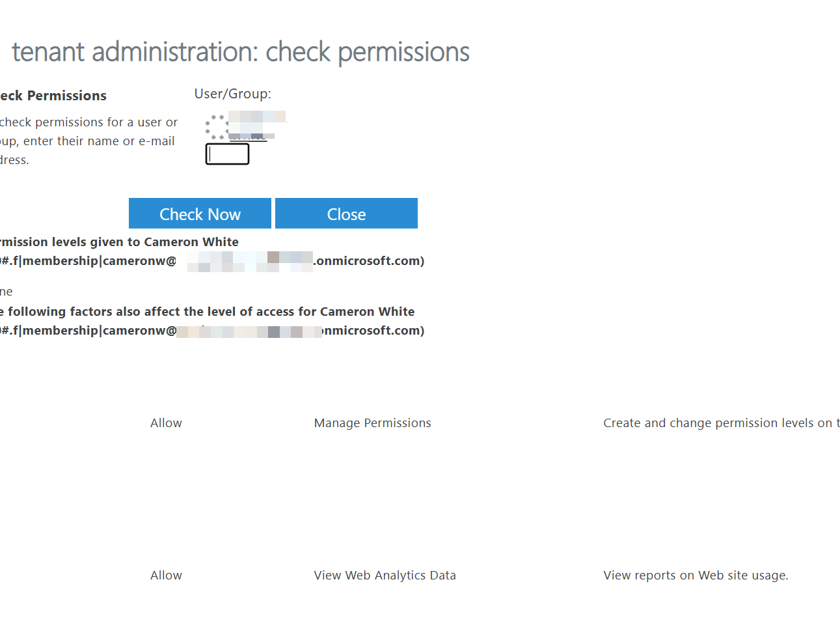Image resolution: width=840 pixels, height=640 pixels.
Task: Click the permission levels given heading
Action: pos(119,242)
